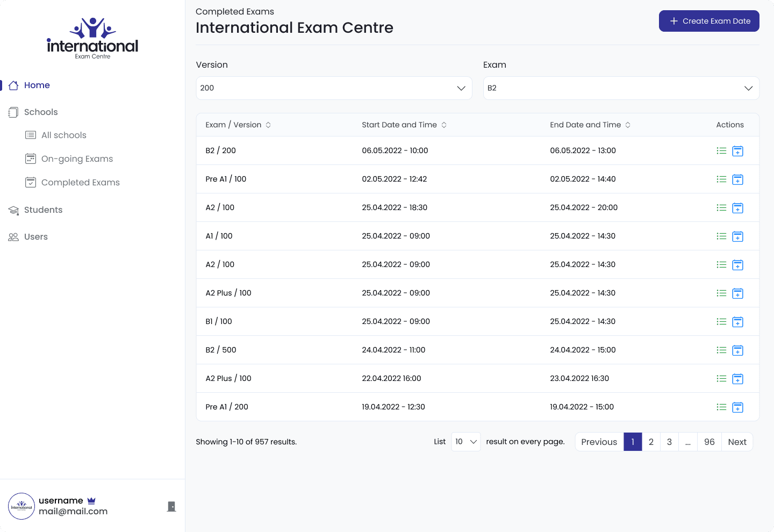Click the user avatar thumbnail
The image size is (774, 532).
point(21,506)
